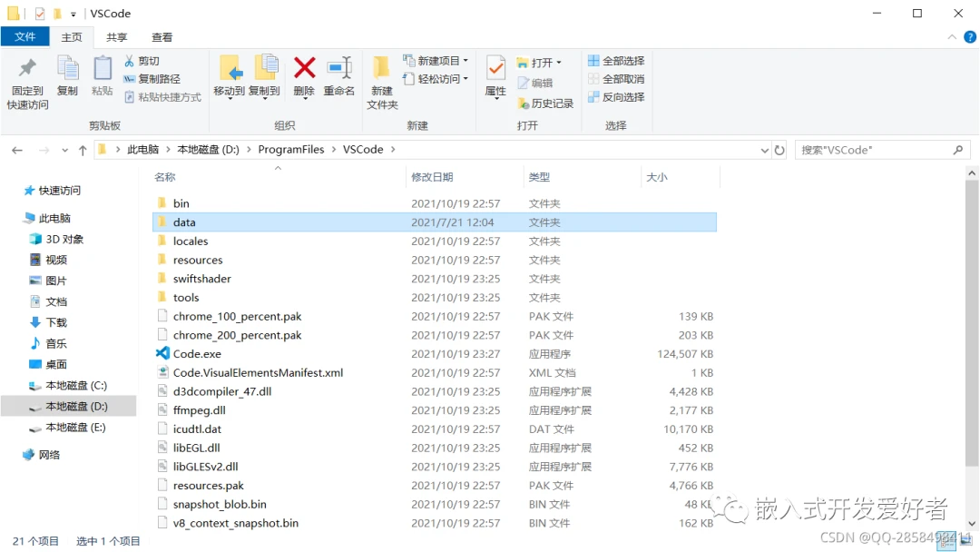Expand the chevron after VSCode breadcrumb

click(x=393, y=150)
